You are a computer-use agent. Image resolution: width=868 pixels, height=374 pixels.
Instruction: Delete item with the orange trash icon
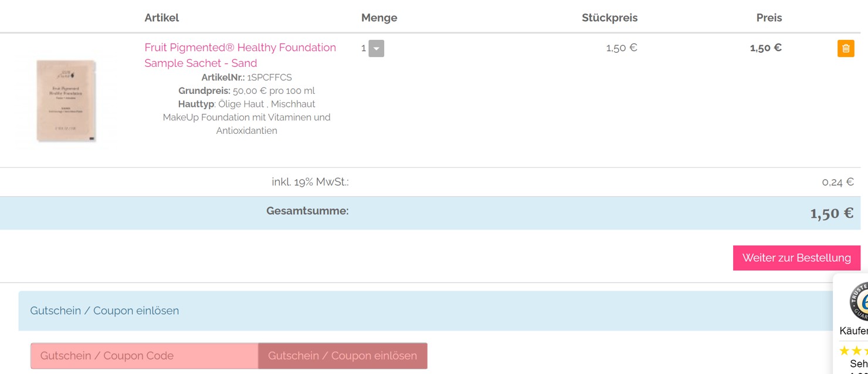click(x=845, y=48)
